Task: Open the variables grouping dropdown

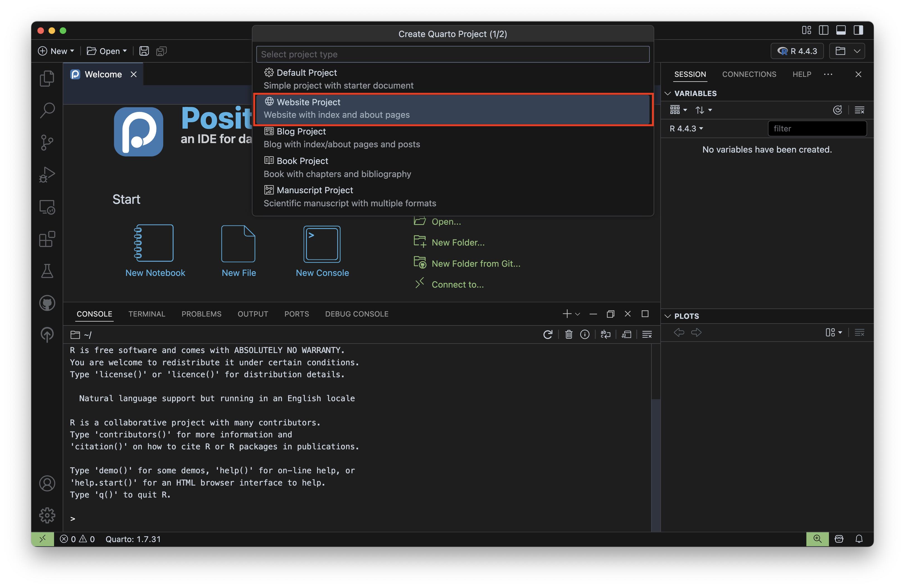Action: (x=678, y=110)
